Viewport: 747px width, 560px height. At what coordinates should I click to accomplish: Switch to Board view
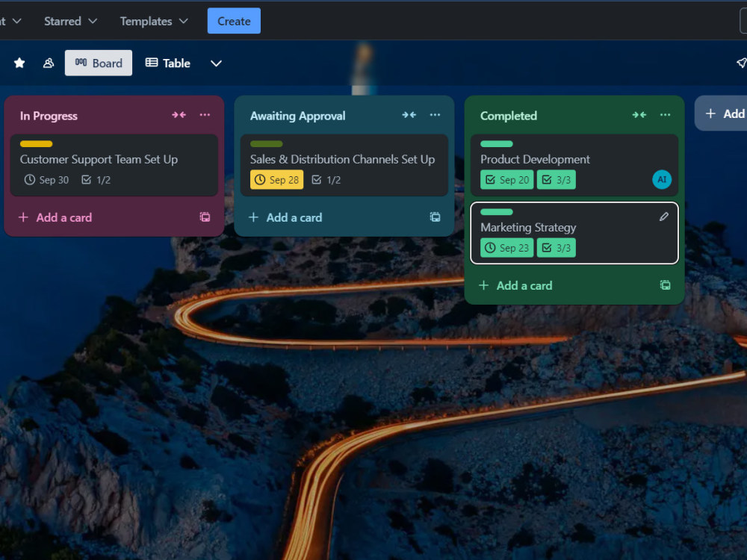(x=99, y=63)
